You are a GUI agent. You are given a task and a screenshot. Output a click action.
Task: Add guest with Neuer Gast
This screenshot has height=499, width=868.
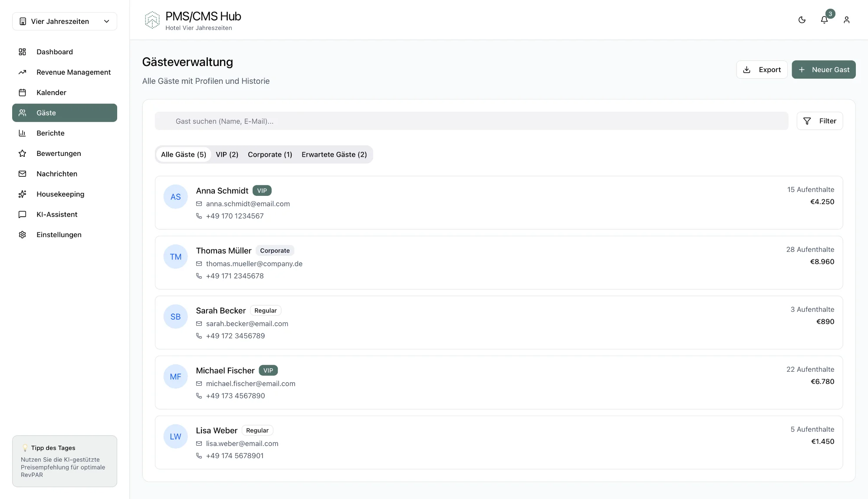click(x=823, y=69)
